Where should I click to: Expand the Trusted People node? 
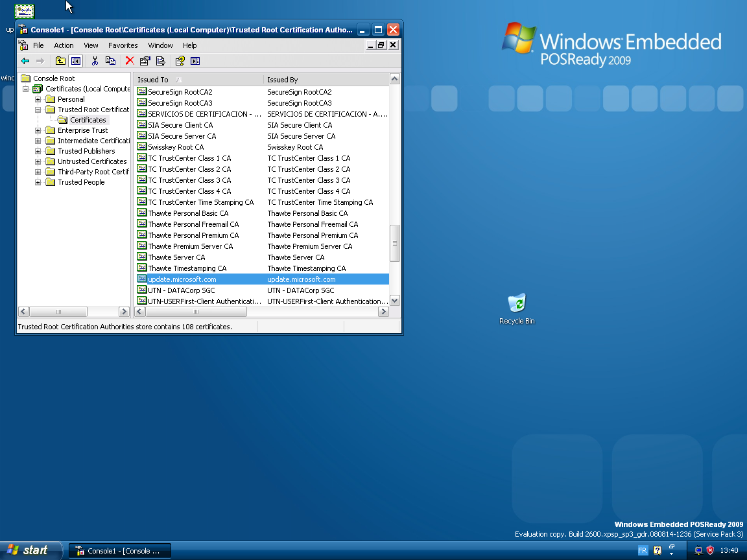(38, 182)
